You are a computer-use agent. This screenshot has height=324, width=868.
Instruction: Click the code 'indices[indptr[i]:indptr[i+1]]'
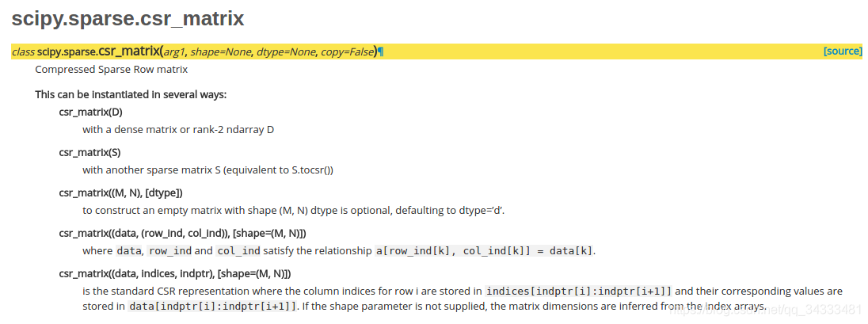(578, 292)
